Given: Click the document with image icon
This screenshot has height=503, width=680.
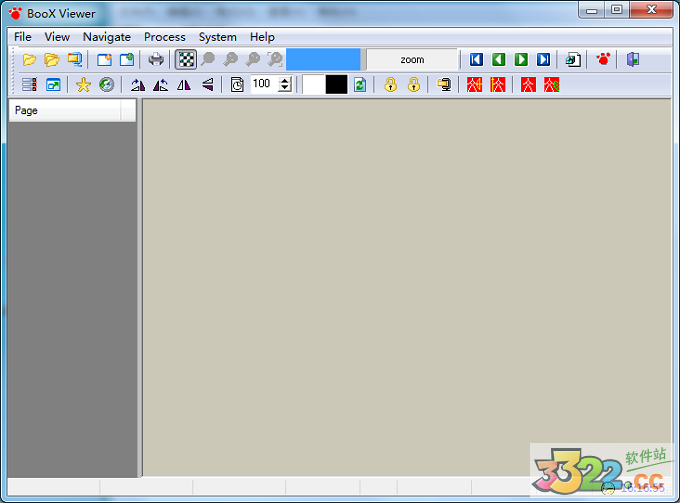Looking at the screenshot, I should [x=573, y=59].
